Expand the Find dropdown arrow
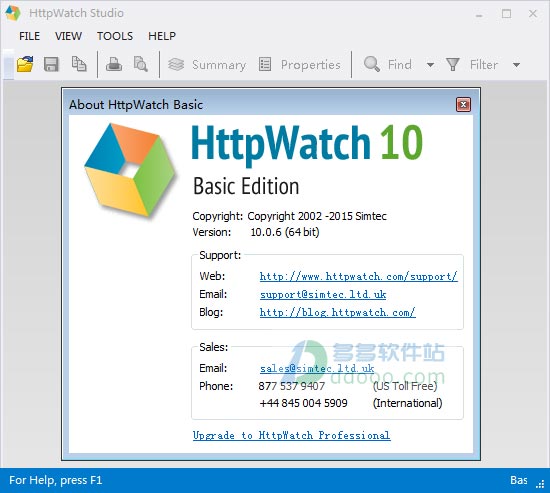 tap(430, 65)
